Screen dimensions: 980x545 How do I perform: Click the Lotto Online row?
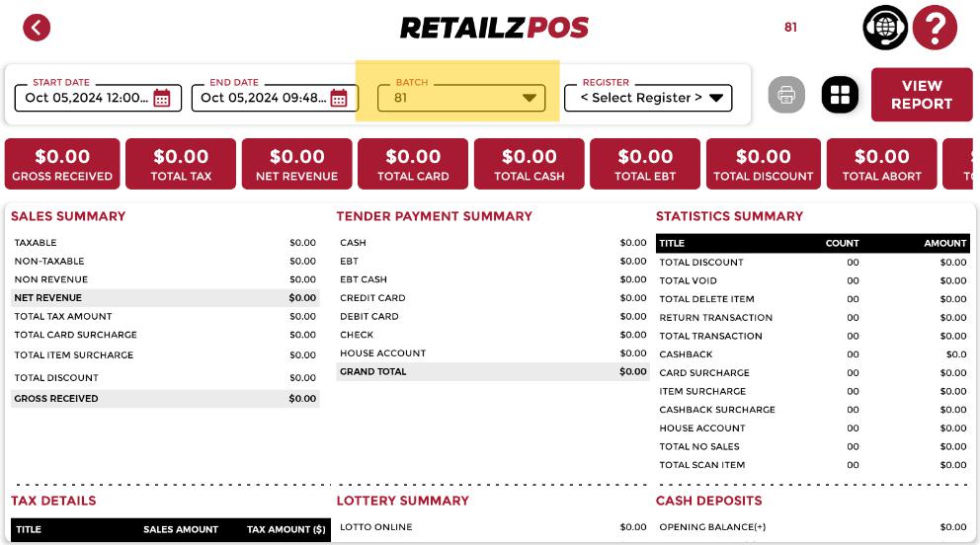tap(493, 527)
